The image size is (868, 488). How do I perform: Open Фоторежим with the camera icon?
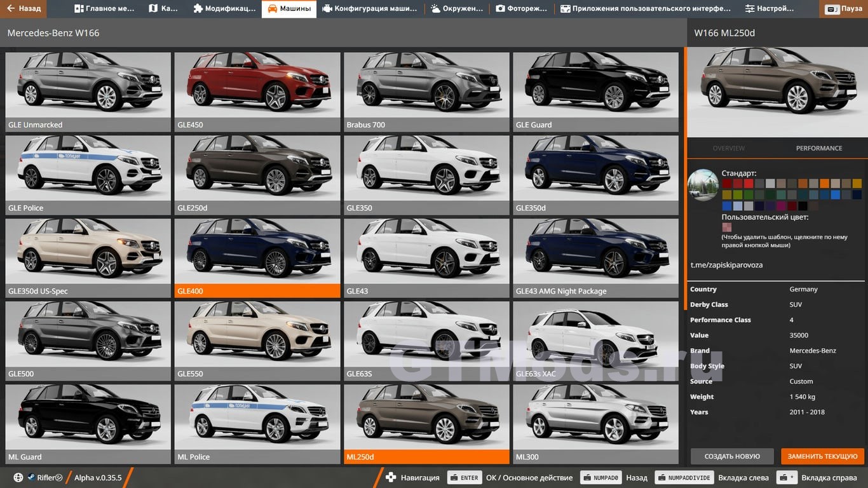click(x=522, y=9)
